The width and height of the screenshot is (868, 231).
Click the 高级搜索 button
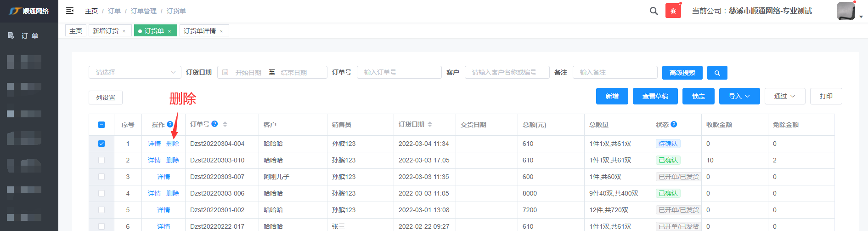coord(682,73)
